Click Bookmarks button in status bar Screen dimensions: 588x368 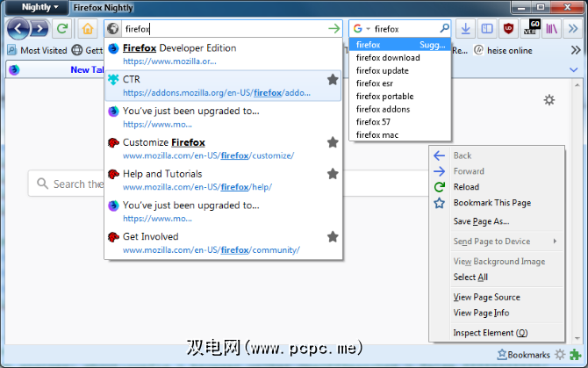524,355
